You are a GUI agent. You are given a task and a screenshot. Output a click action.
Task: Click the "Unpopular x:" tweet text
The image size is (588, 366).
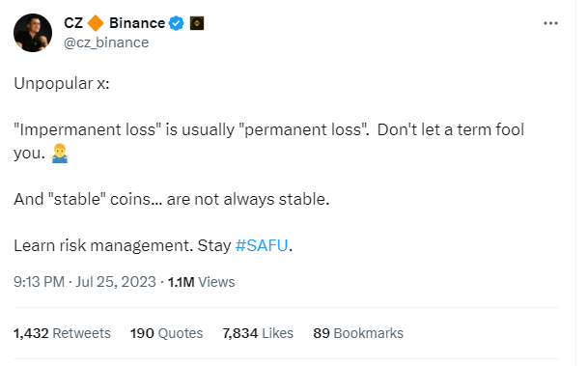(x=62, y=83)
